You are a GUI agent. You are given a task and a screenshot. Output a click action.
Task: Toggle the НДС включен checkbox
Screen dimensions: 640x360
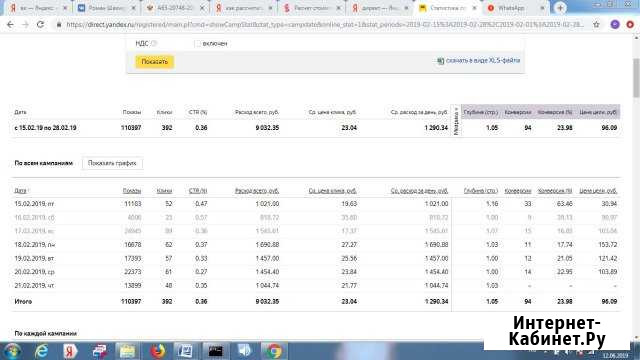(198, 44)
